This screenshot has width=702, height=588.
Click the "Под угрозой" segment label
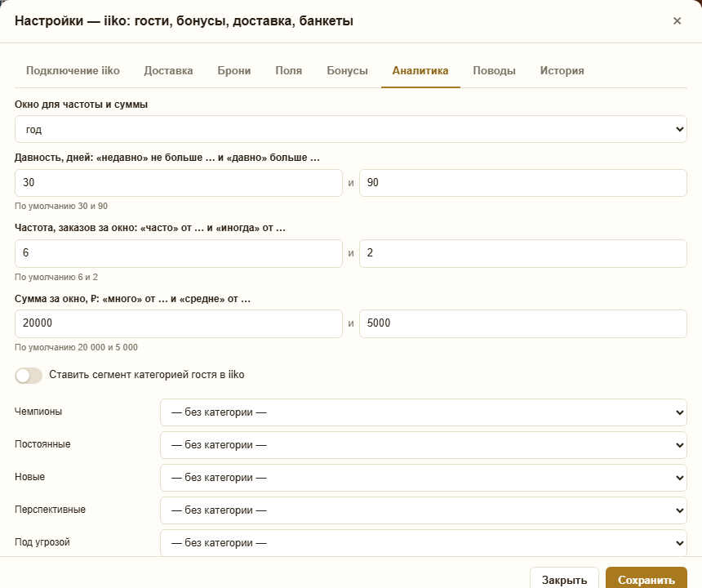tap(42, 542)
